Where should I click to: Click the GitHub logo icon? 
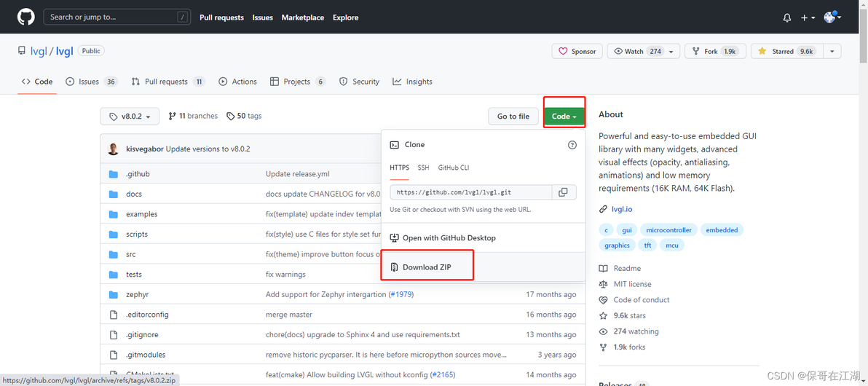[x=26, y=17]
